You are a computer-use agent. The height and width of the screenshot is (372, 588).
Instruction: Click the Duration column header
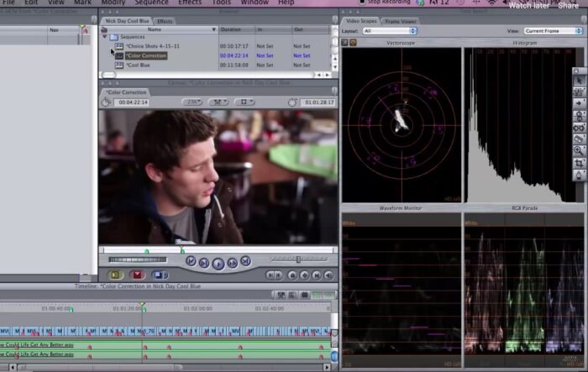pyautogui.click(x=237, y=29)
